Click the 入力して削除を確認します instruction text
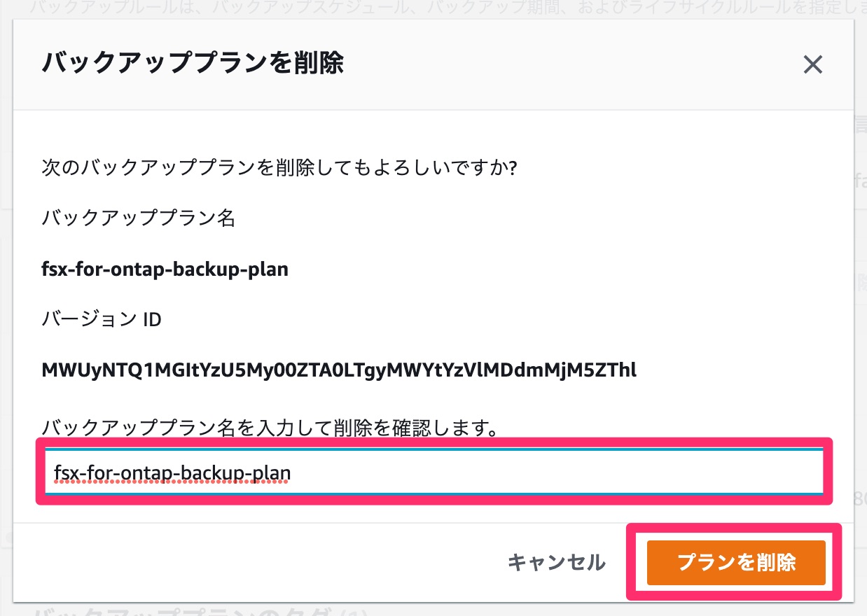The image size is (867, 616). (270, 427)
